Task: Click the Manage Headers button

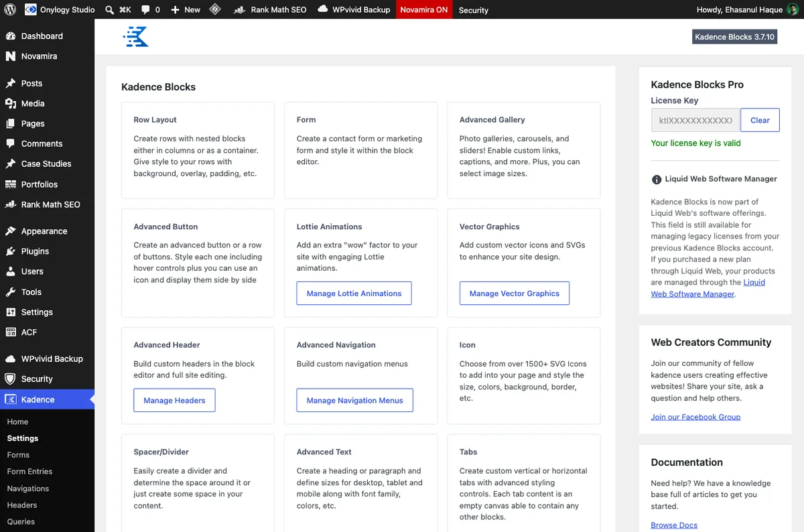Action: [174, 400]
